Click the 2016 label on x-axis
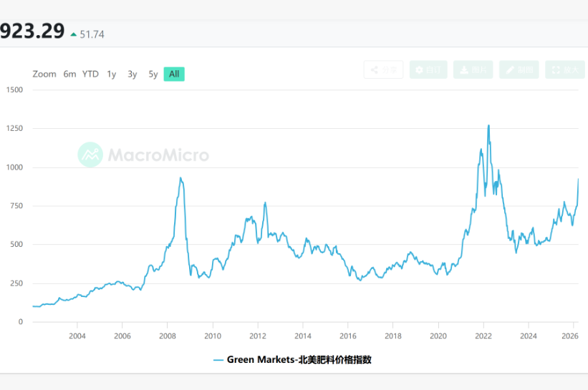This screenshot has height=390, width=588. [347, 336]
